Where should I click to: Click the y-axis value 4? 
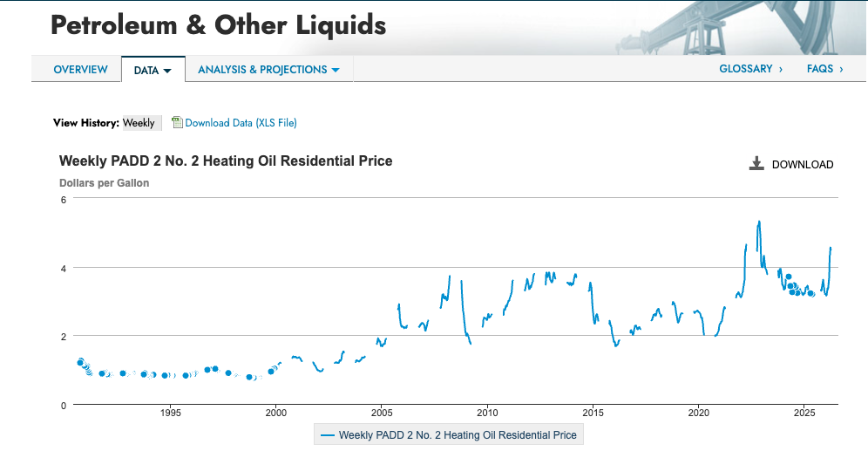[63, 269]
